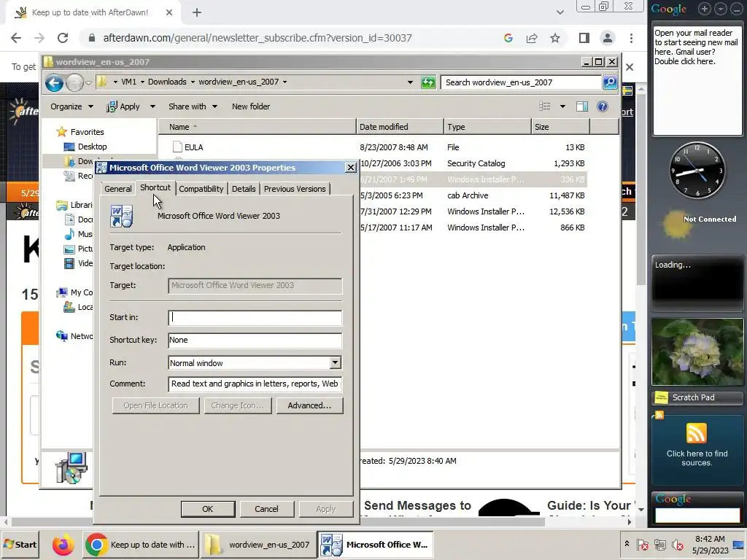The height and width of the screenshot is (560, 747).
Task: Expand Downloads breadcrumb arrow
Action: pyautogui.click(x=193, y=82)
